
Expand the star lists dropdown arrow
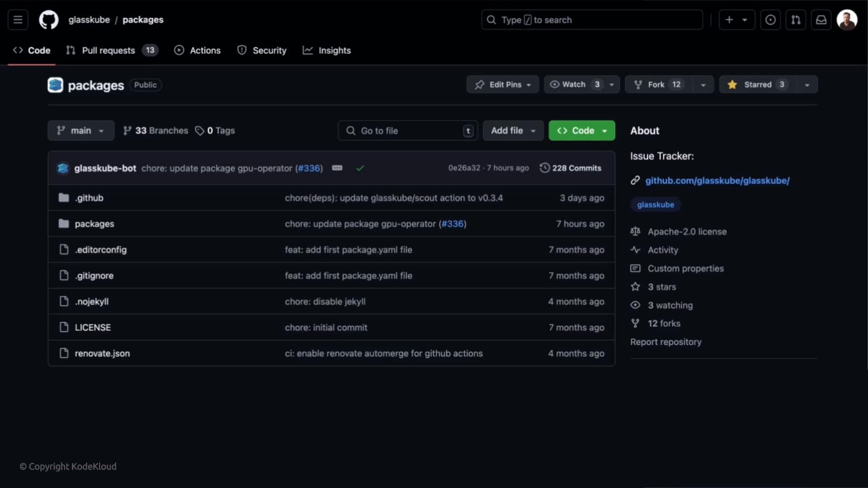(x=807, y=84)
